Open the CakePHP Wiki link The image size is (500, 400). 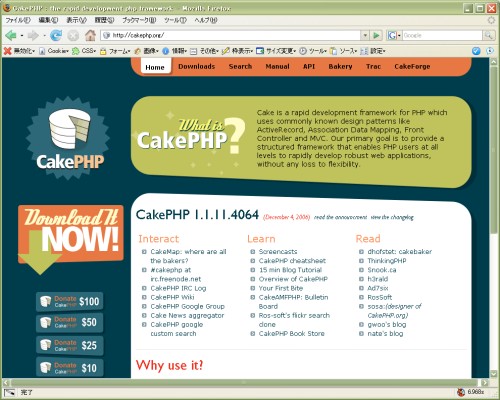[172, 297]
